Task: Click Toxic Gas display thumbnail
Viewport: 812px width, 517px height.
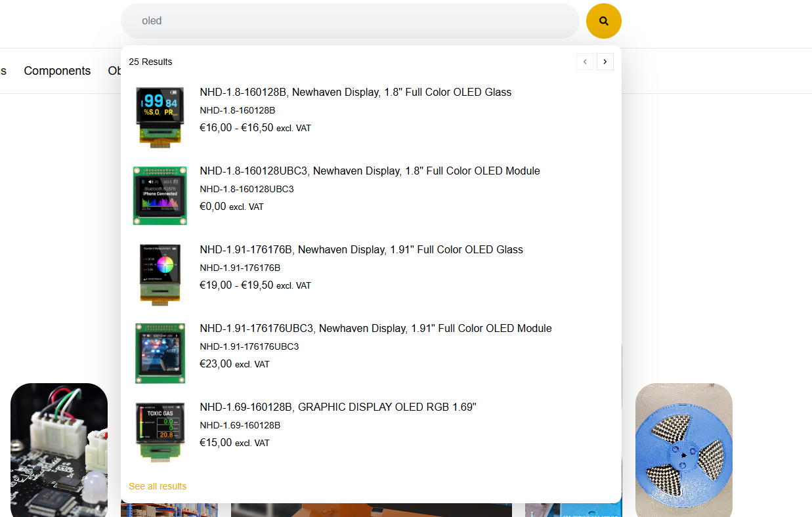Action: click(160, 432)
